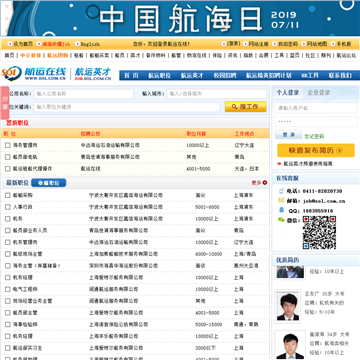Open company 中远海运石油运输有限公司 in featured jobs
This screenshot has width=360, height=360.
click(110, 145)
